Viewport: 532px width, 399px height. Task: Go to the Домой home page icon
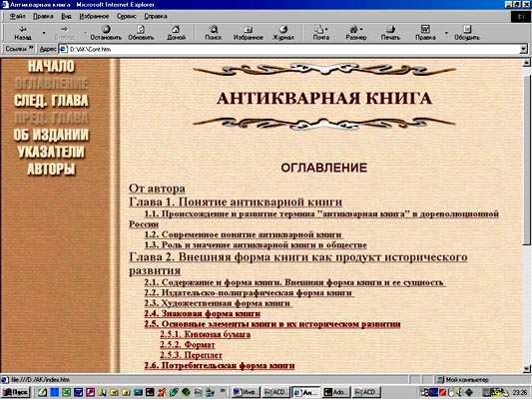(176, 29)
